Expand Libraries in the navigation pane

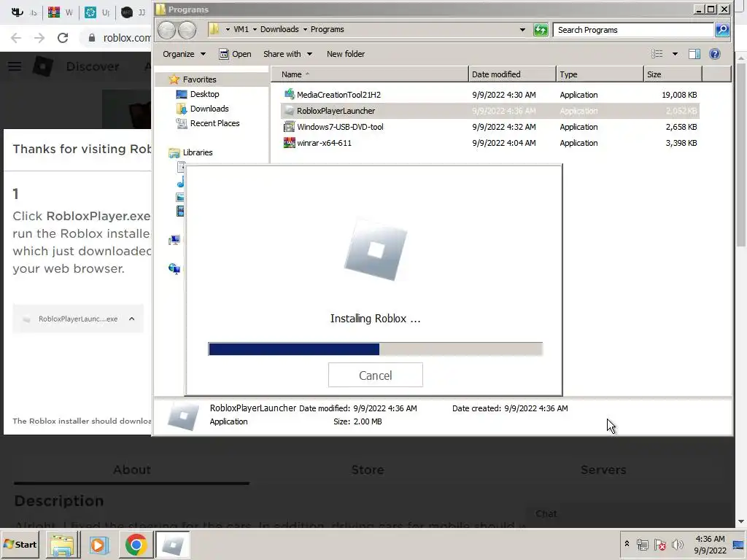(197, 152)
